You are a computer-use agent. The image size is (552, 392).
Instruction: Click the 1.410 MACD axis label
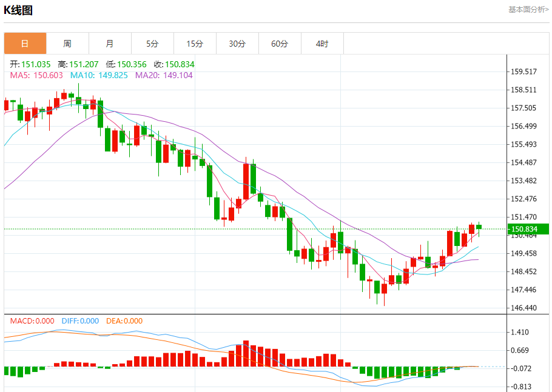[x=520, y=332]
